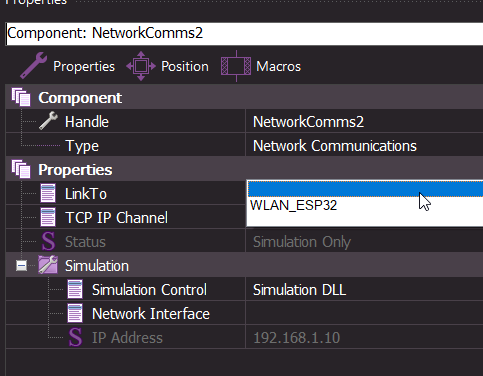Click the Simulation folder wrench icon
This screenshot has width=483, height=376.
tap(48, 265)
